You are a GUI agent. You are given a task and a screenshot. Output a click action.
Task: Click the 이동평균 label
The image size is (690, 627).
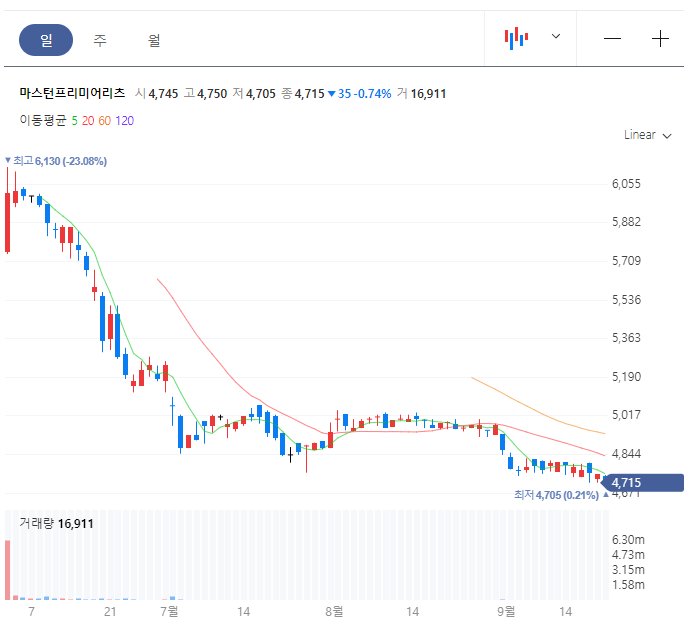43,120
